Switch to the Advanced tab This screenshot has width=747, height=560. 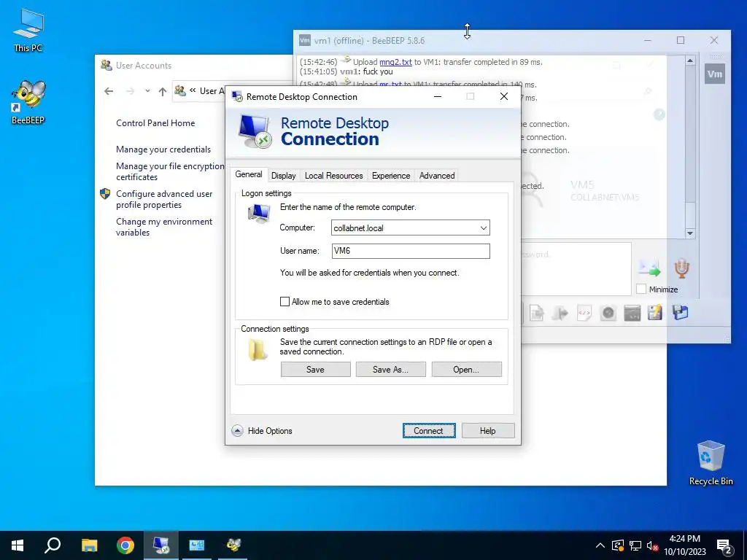(x=437, y=176)
